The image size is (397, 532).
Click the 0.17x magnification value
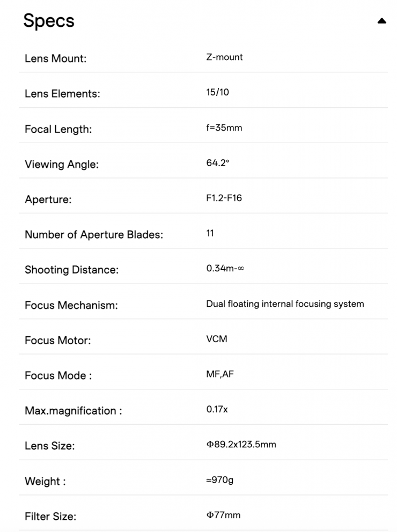pyautogui.click(x=217, y=410)
